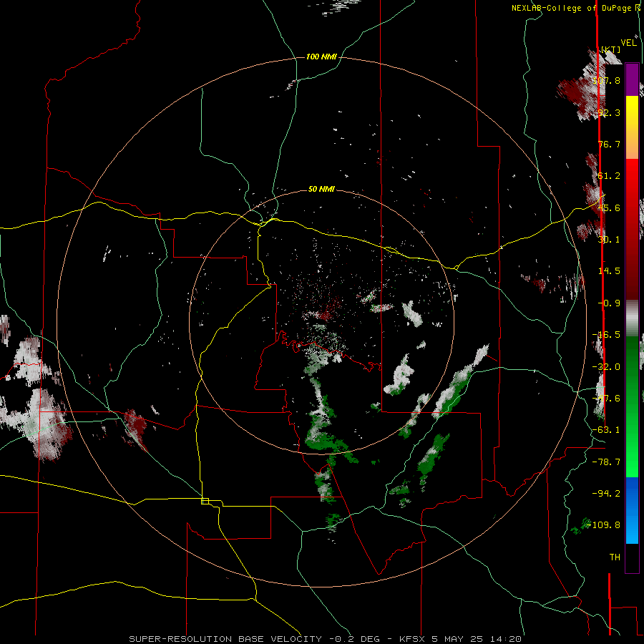Click the -32.0 legend value
644x644 pixels.
pos(606,367)
